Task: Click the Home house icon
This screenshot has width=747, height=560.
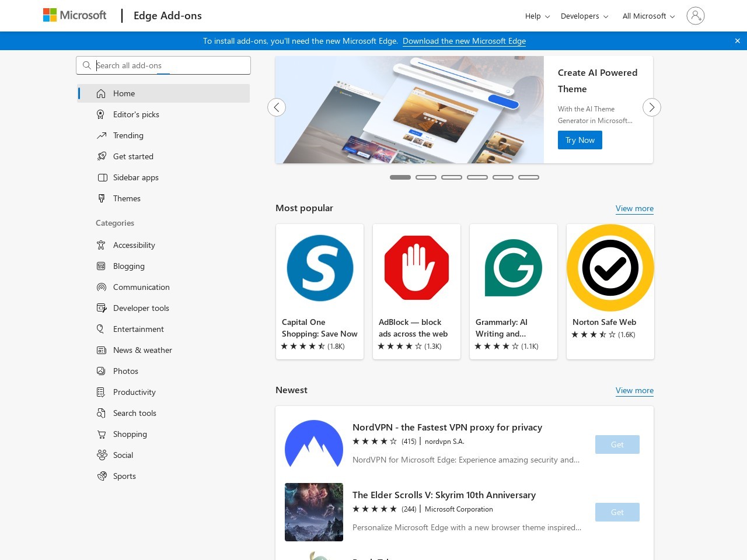Action: (x=102, y=93)
